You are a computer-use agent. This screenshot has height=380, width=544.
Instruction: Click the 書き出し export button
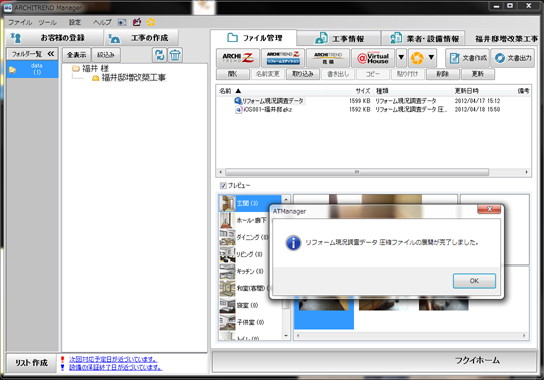(x=338, y=74)
